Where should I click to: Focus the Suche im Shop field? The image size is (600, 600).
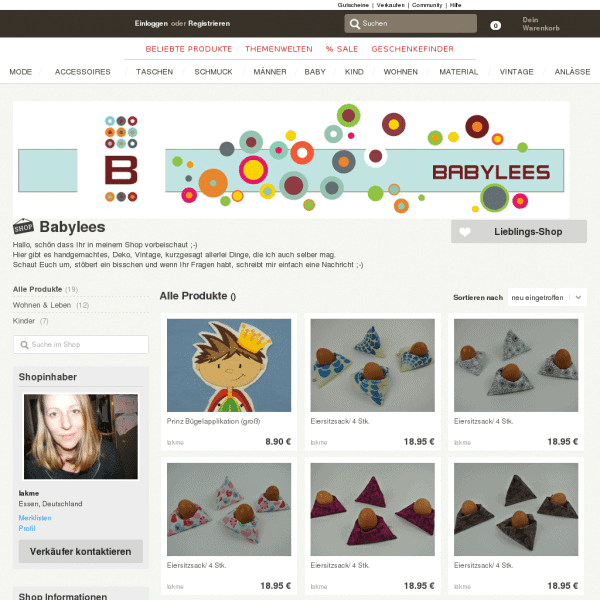pyautogui.click(x=81, y=345)
